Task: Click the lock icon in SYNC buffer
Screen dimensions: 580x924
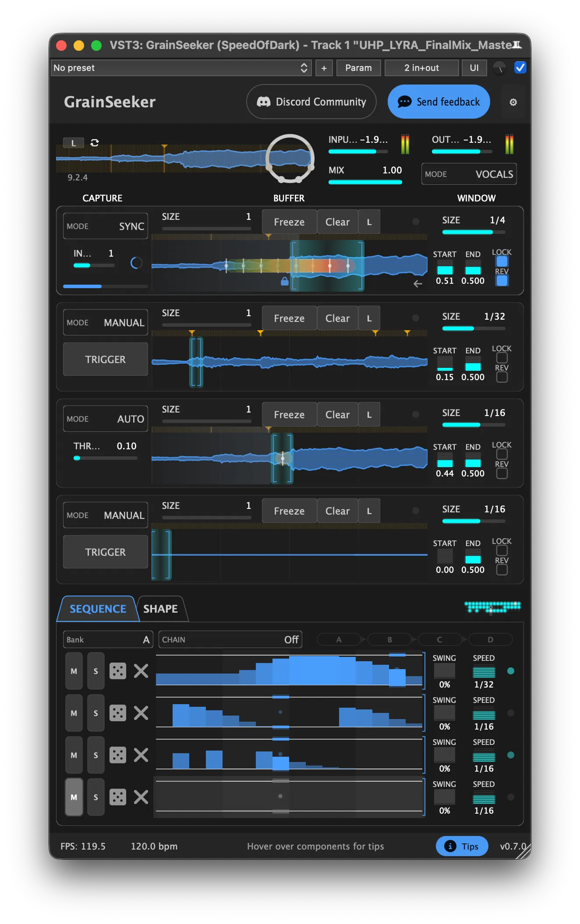Action: pyautogui.click(x=285, y=281)
